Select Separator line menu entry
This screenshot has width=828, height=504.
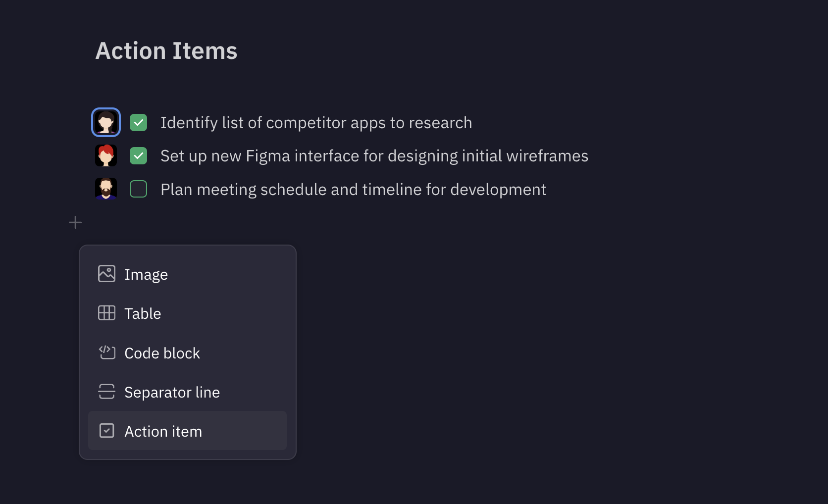(x=172, y=392)
